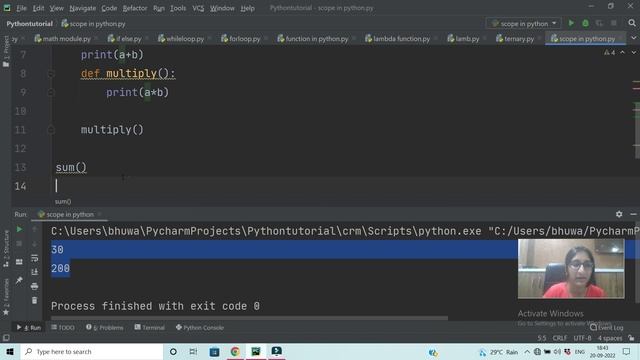
Task: Switch to lambda function.py tab
Action: (x=401, y=39)
